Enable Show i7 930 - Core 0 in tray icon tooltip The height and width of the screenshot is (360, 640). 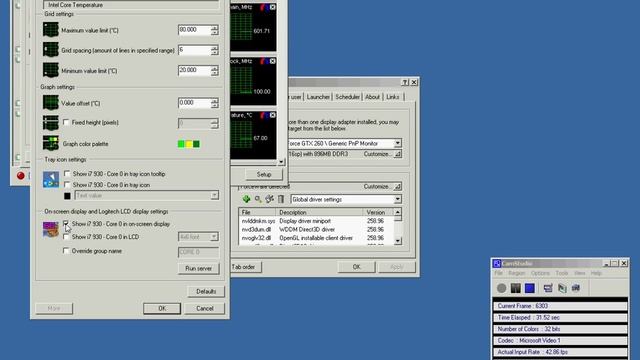[x=67, y=174]
